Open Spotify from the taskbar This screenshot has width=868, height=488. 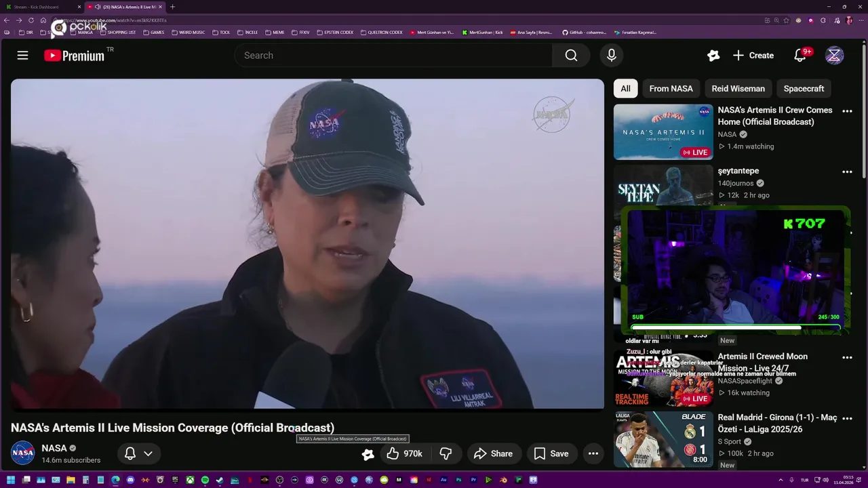click(x=205, y=480)
